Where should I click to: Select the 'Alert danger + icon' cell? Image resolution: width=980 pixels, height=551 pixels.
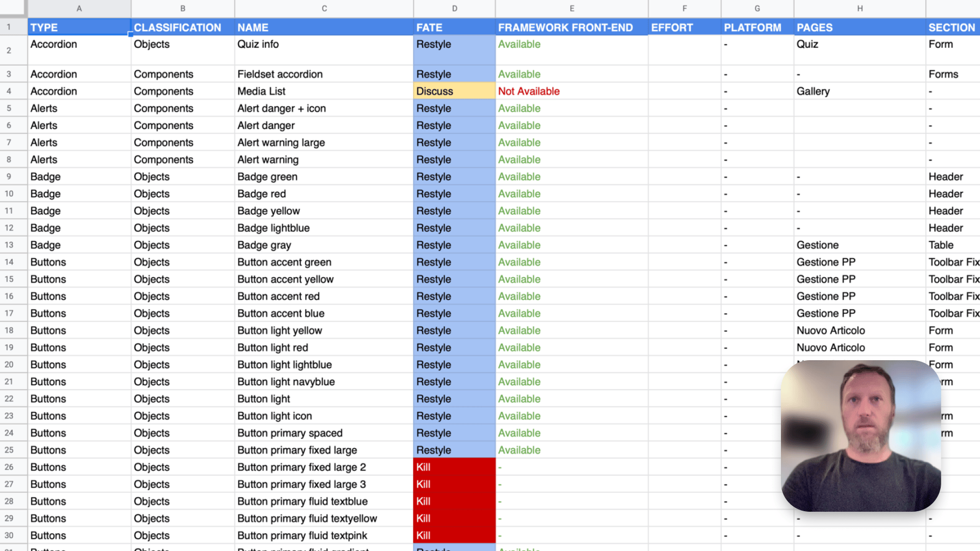pos(324,109)
